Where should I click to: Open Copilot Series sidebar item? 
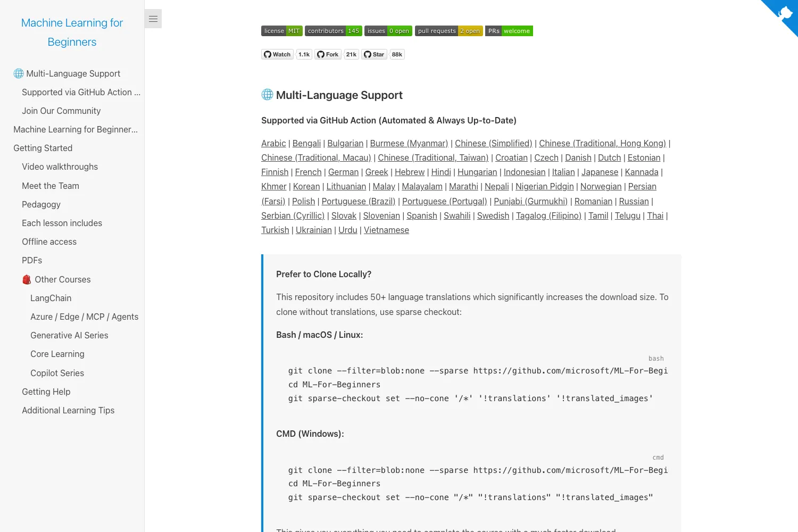pyautogui.click(x=57, y=373)
